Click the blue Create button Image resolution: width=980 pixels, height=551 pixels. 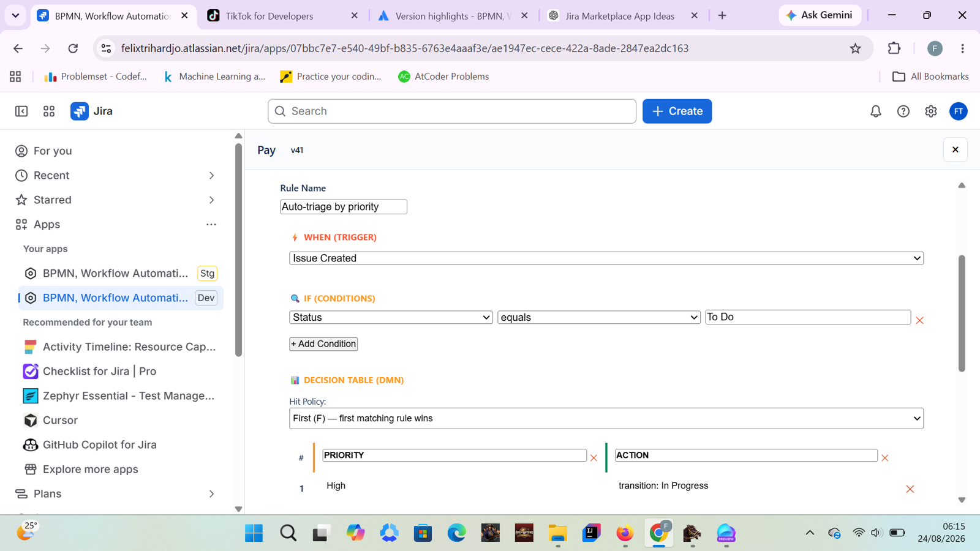(x=677, y=111)
